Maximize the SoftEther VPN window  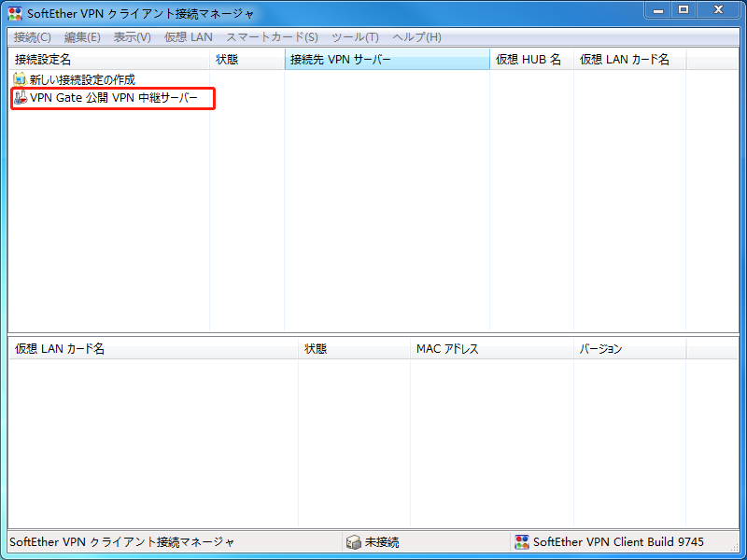tap(684, 10)
